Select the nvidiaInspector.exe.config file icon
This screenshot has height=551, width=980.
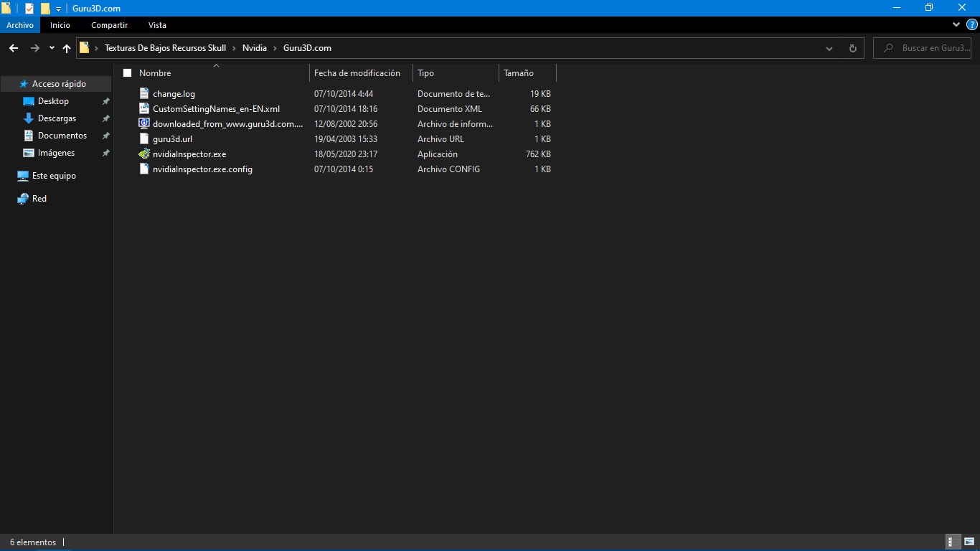(144, 169)
